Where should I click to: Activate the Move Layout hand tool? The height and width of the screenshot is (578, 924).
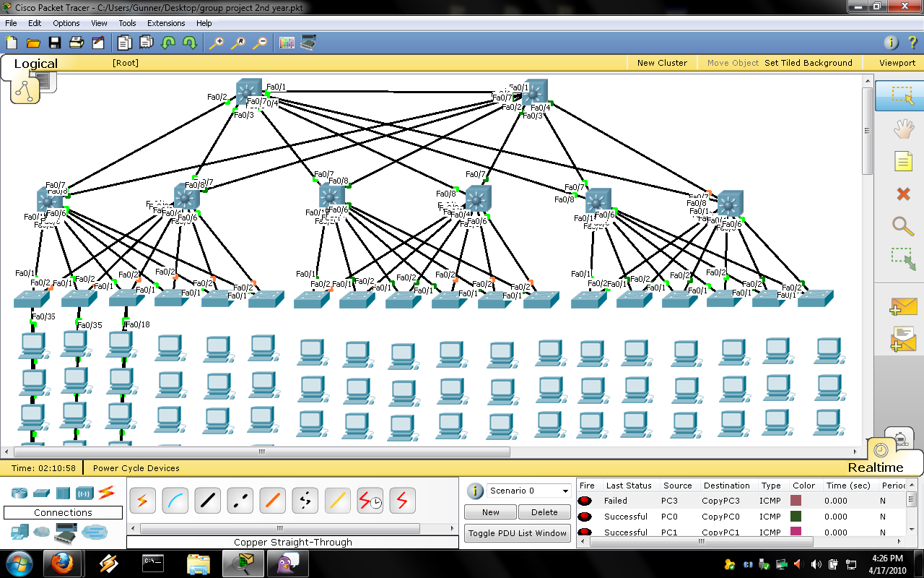(x=903, y=128)
